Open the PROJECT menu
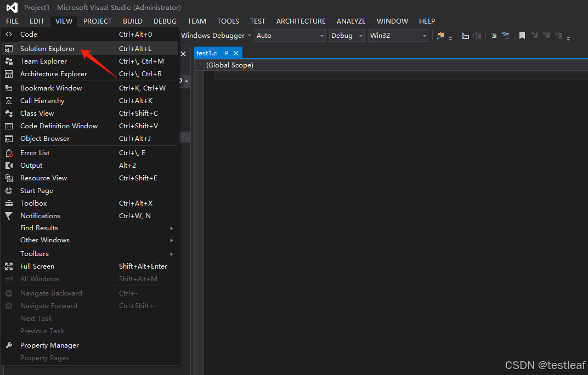The image size is (588, 375). (98, 21)
